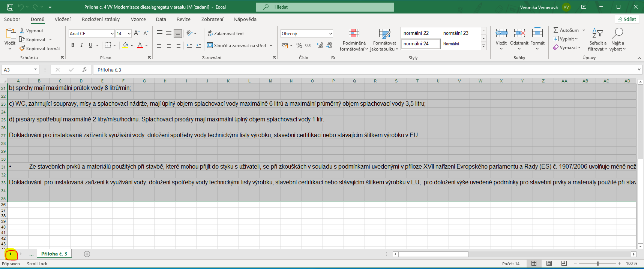Click the Format Painter (Kopírovat formát) icon
Image resolution: width=644 pixels, height=269 pixels.
(23, 48)
